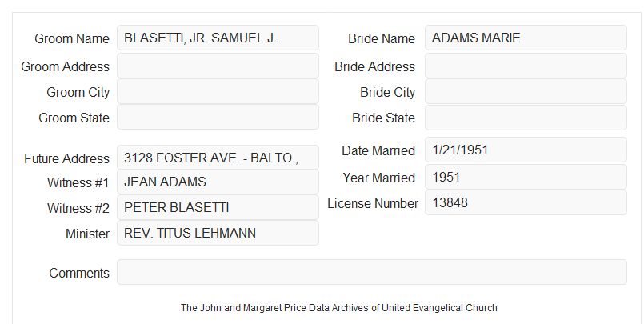Image resolution: width=644 pixels, height=324 pixels.
Task: Click the empty Bride Address field
Action: pyautogui.click(x=526, y=66)
